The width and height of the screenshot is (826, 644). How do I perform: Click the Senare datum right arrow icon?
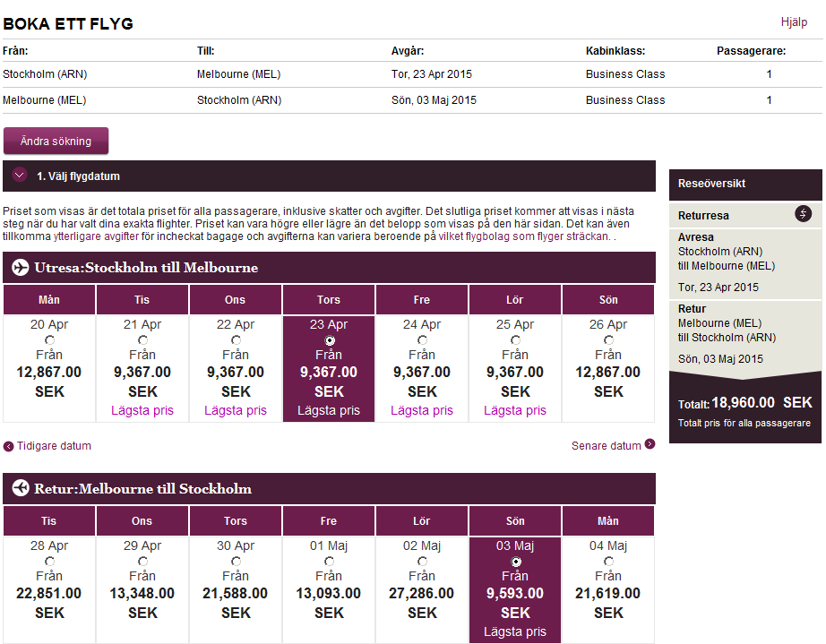coord(650,444)
